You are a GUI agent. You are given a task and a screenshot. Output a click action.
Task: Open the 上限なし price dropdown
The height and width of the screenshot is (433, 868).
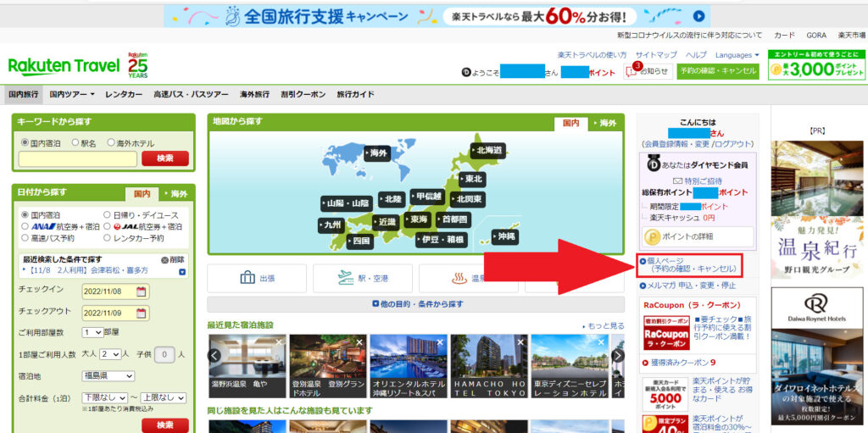tap(164, 397)
